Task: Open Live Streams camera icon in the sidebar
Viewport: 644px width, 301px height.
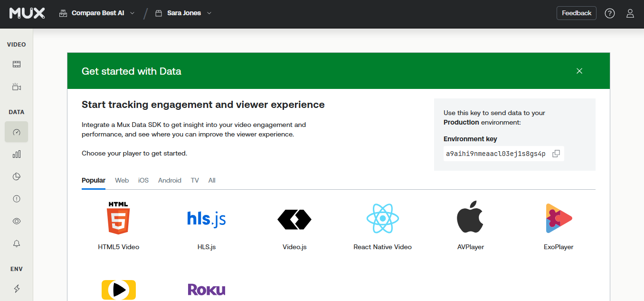Action: point(17,87)
